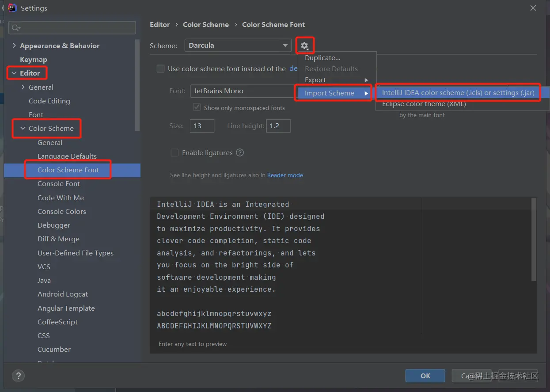
Task: Check the Enable ligatures box
Action: pos(174,153)
